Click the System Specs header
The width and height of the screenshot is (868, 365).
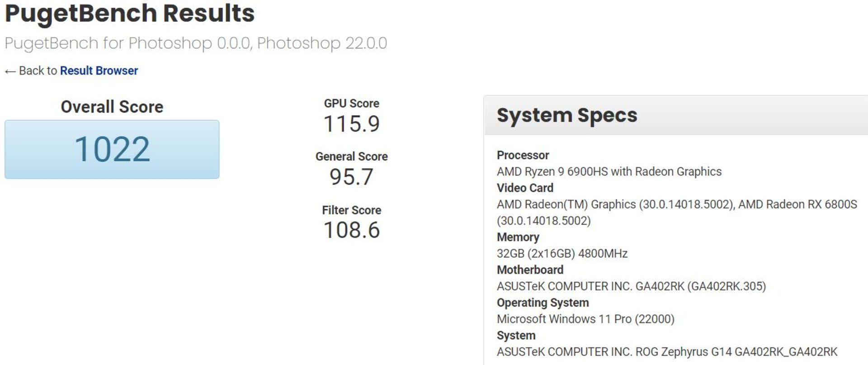[x=567, y=115]
